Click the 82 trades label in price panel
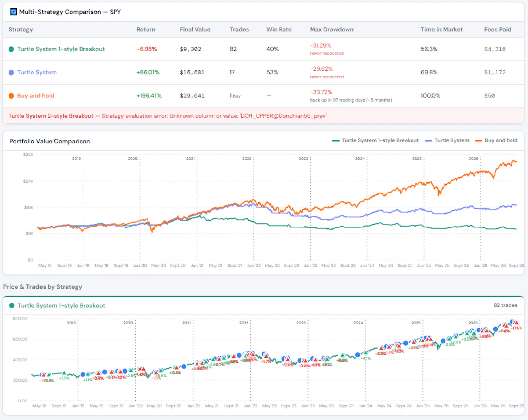This screenshot has height=420, width=528. tap(506, 305)
